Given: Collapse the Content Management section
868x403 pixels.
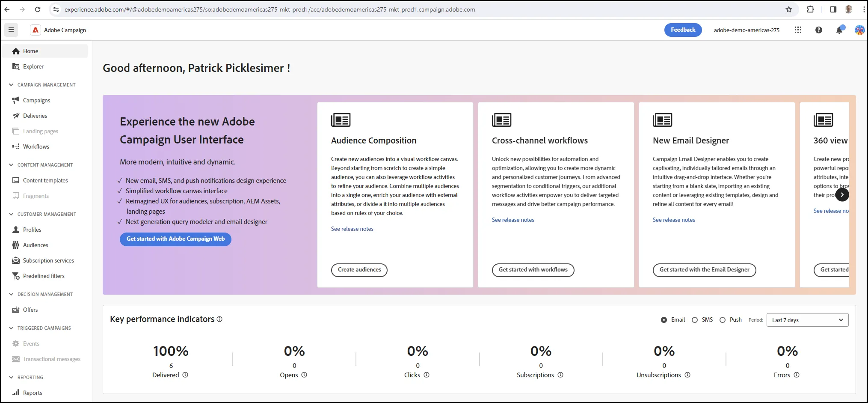Looking at the screenshot, I should pos(11,165).
